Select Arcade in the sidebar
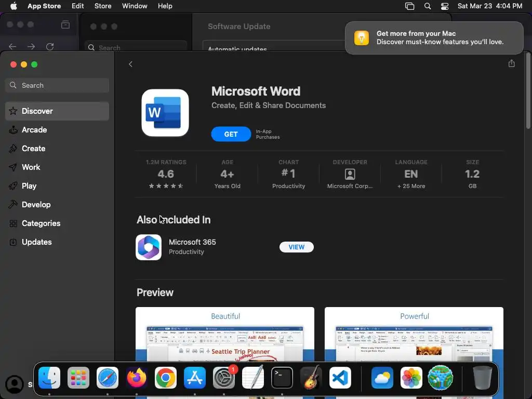The height and width of the screenshot is (399, 532). [57, 129]
